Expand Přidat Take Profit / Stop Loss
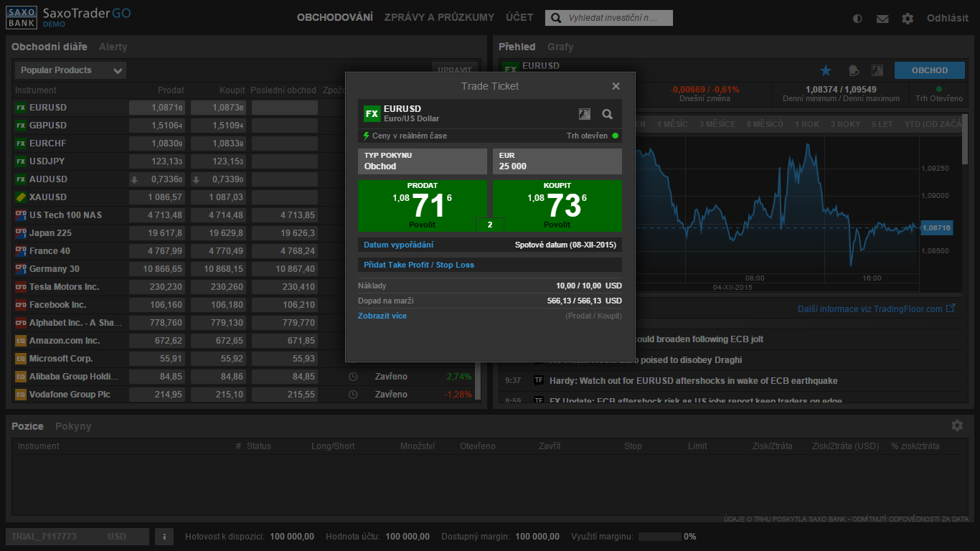980x551 pixels. (x=419, y=265)
